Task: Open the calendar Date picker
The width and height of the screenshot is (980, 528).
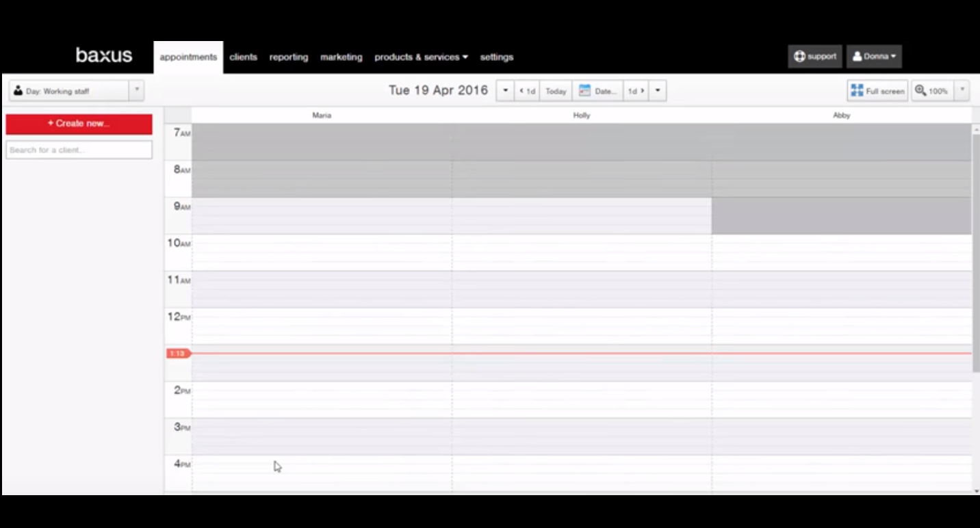Action: click(x=597, y=91)
